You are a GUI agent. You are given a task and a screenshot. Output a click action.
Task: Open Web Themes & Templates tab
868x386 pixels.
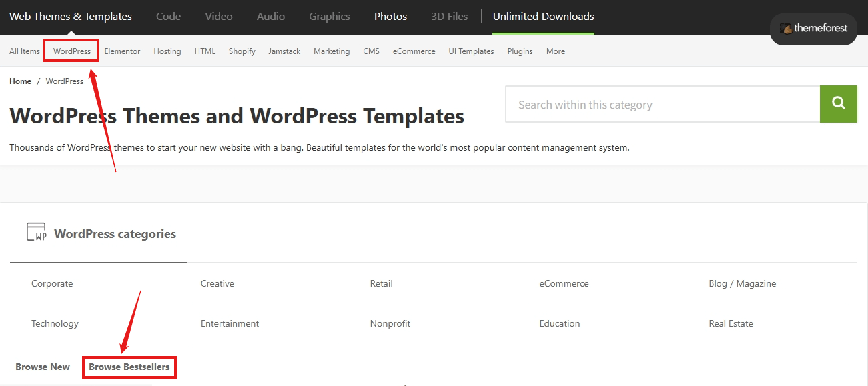pos(71,17)
